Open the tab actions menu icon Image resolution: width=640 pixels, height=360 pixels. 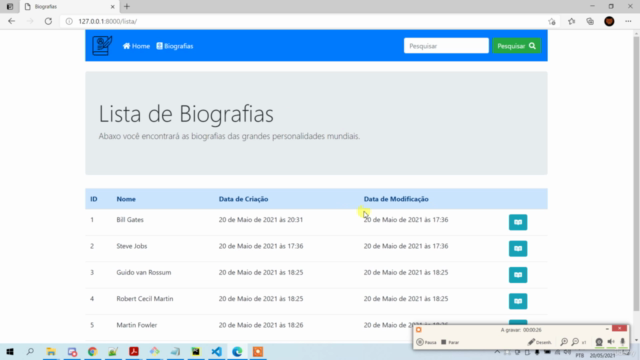[10, 7]
